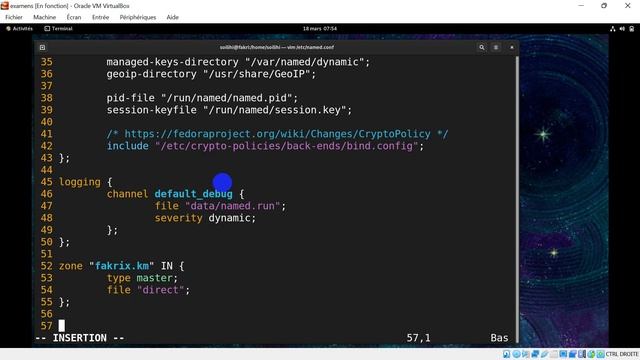Click the volume icon in GNOME top bar

[622, 29]
